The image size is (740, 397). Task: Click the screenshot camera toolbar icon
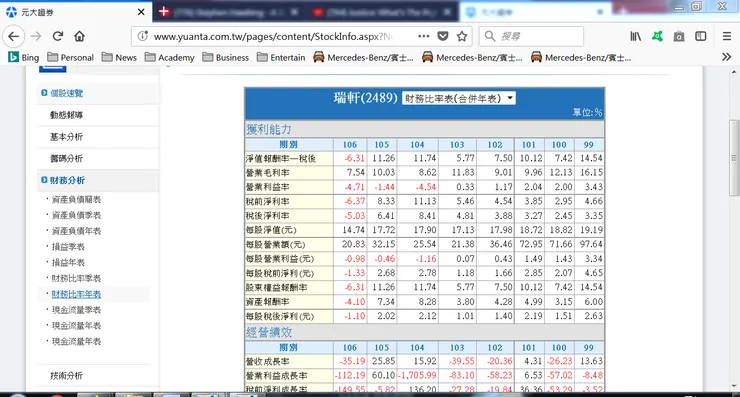(679, 36)
